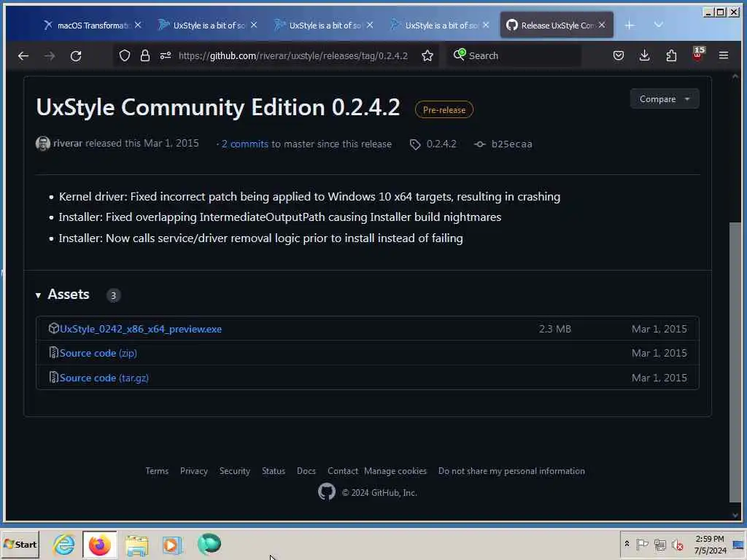This screenshot has width=747, height=560.
Task: Open Status footer link
Action: [x=274, y=471]
